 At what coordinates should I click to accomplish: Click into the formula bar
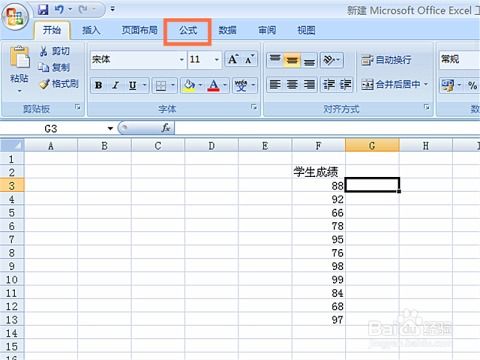pyautogui.click(x=327, y=128)
